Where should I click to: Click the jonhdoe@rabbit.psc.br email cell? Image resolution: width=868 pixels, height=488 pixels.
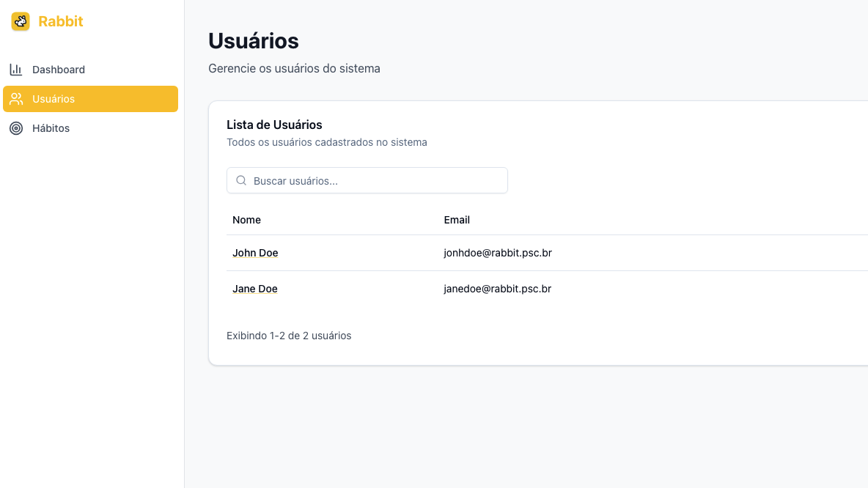(498, 253)
